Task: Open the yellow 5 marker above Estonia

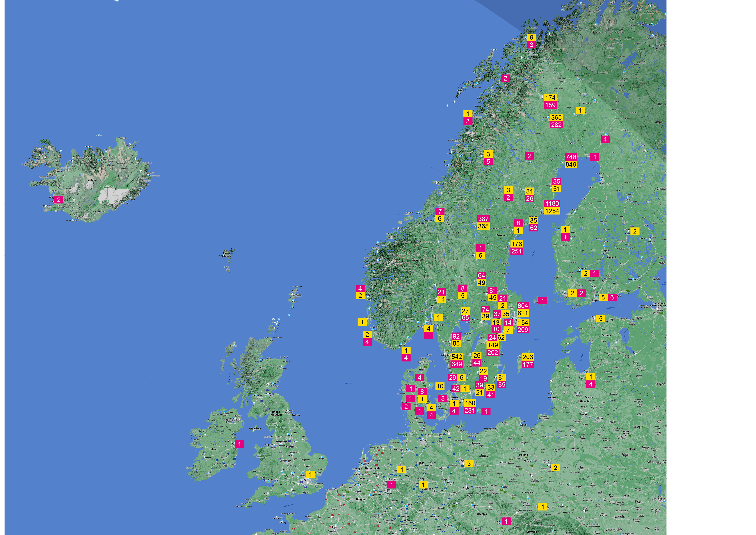Action: point(601,319)
